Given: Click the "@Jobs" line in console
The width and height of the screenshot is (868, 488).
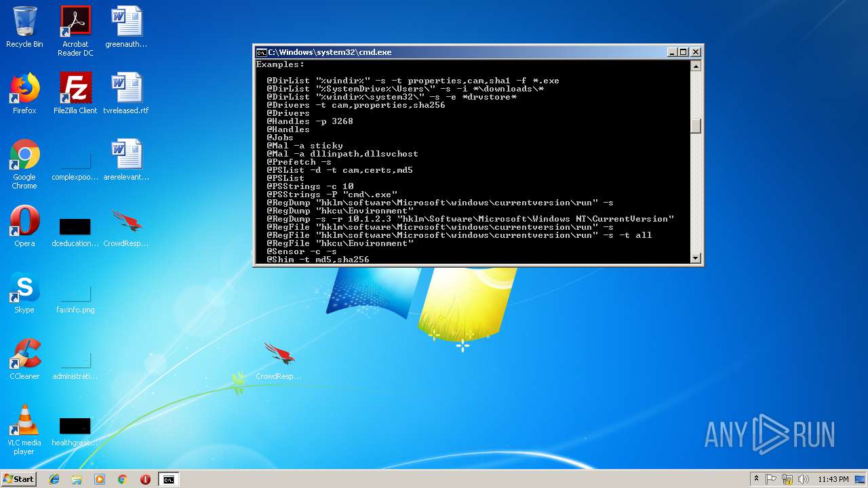Looking at the screenshot, I should [x=280, y=138].
